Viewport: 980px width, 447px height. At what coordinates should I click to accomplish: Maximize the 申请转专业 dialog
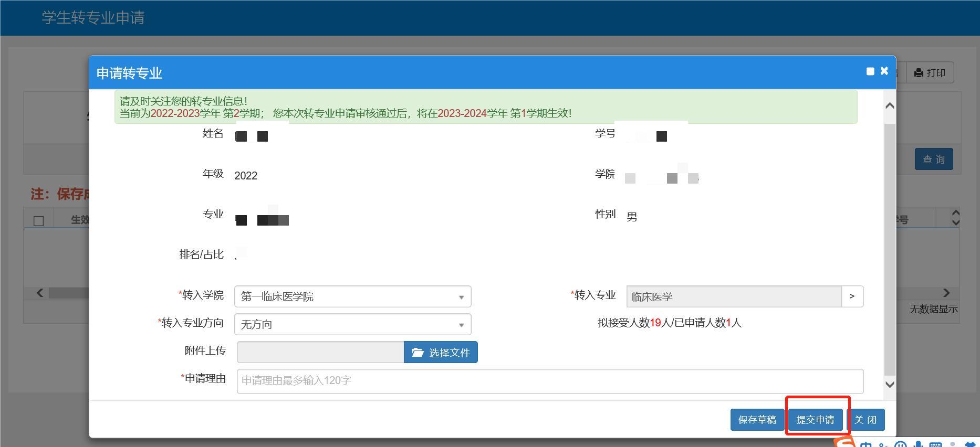[x=870, y=71]
